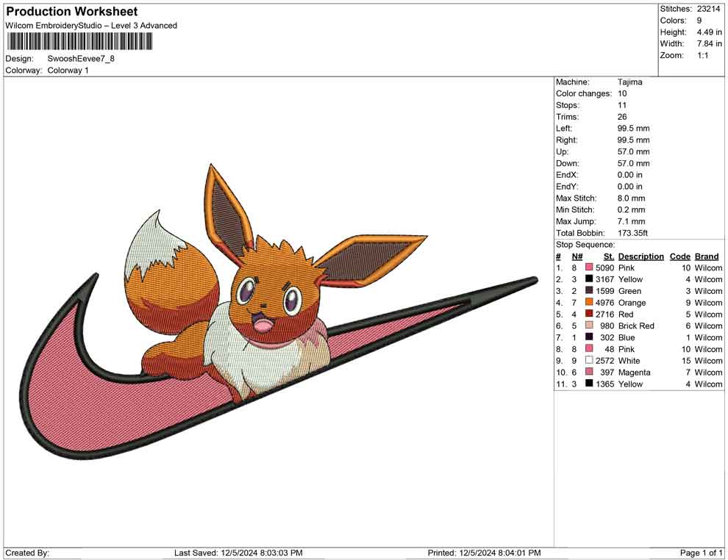Click the Colors count 9
728x560 pixels.
(x=699, y=21)
